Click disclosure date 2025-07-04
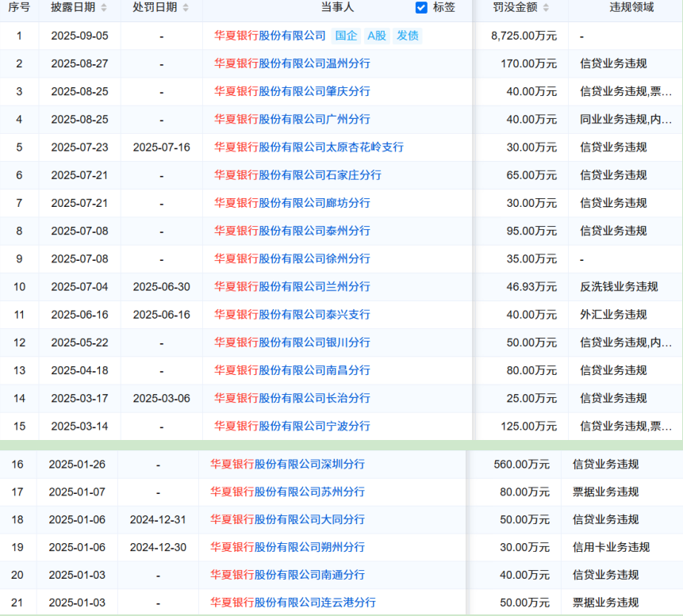 pos(79,286)
